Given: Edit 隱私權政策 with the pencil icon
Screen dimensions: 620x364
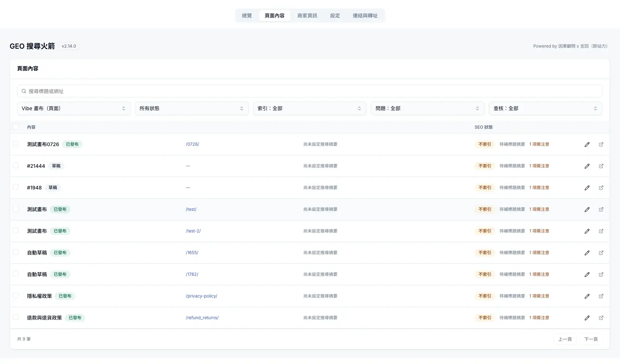Looking at the screenshot, I should 587,296.
